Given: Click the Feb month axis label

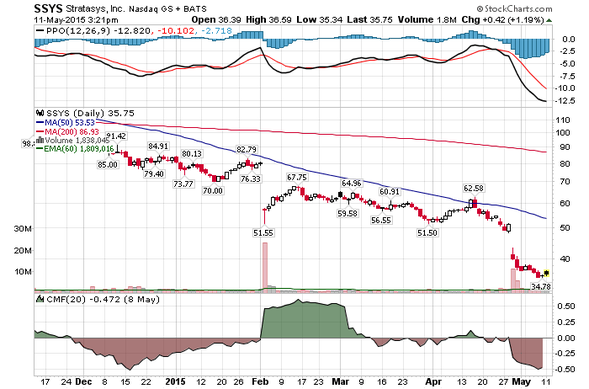Looking at the screenshot, I should pos(260,381).
